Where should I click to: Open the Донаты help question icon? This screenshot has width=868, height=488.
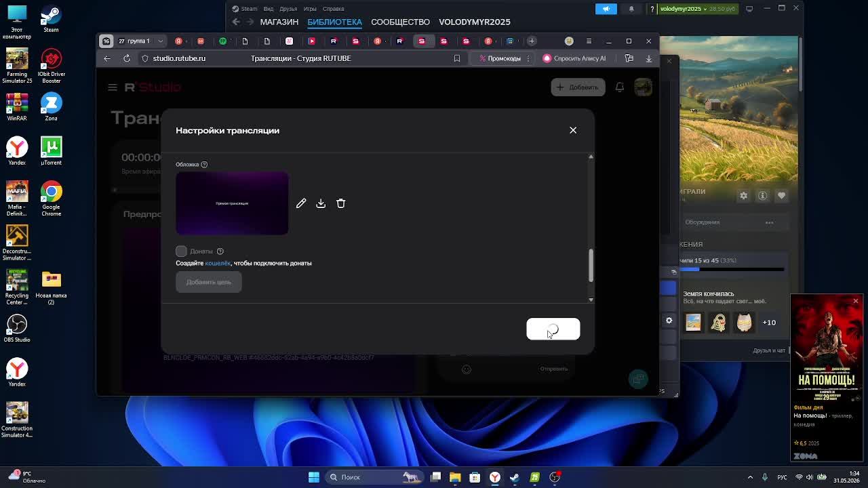tap(220, 251)
